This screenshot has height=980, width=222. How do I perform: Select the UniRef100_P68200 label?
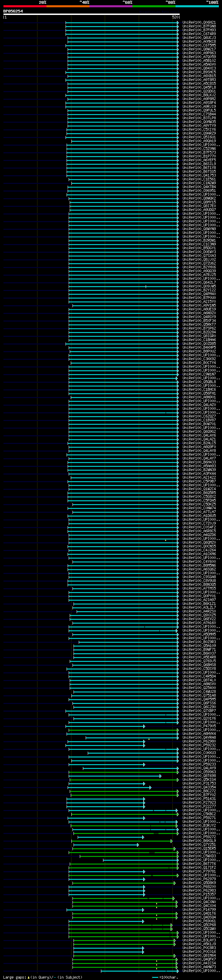tap(199, 886)
